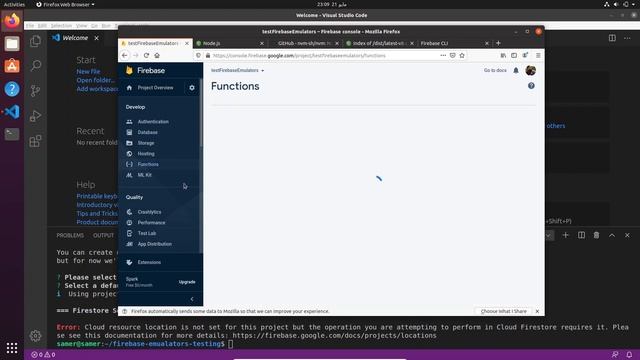Reload the Firebase console page
Viewport: 640px width, 360px height.
coord(146,56)
